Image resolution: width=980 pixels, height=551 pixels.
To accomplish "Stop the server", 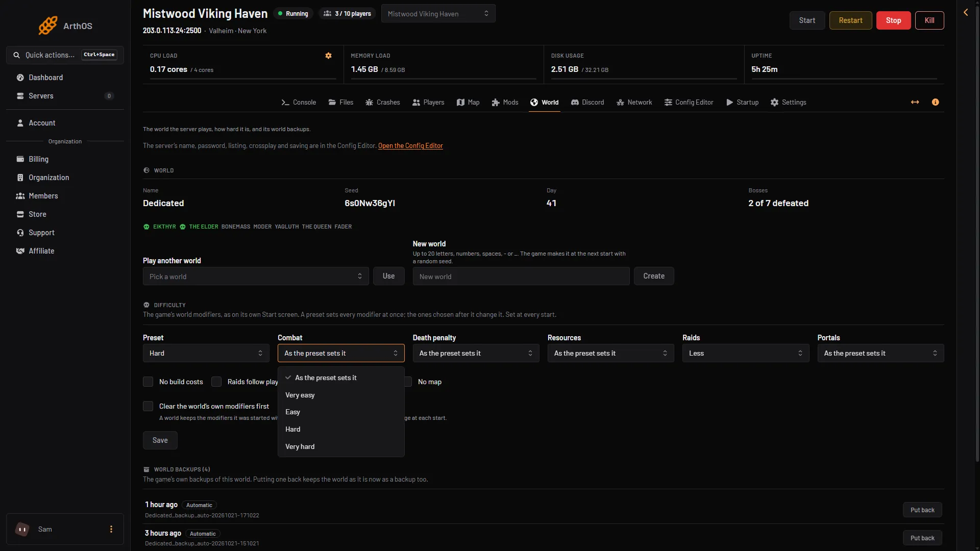I will 893,20.
